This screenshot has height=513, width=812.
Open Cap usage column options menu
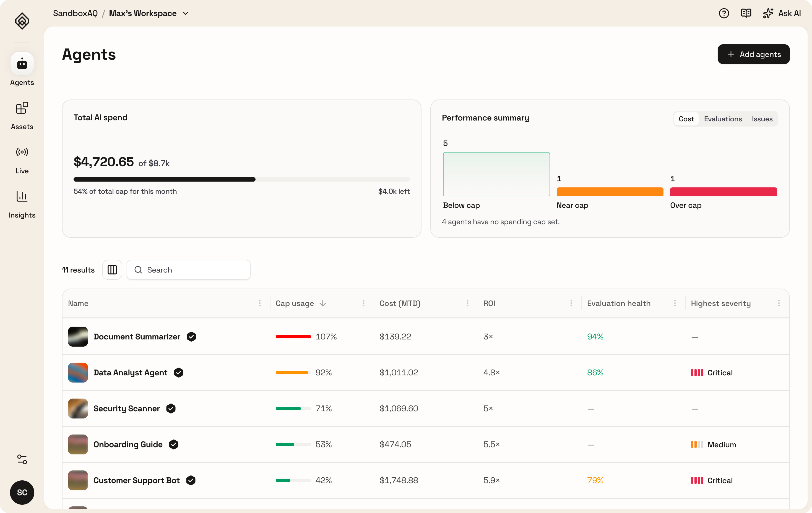[363, 303]
